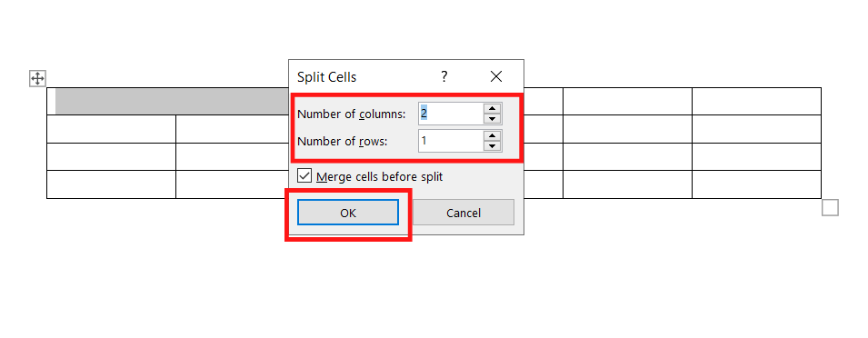Open Split Cells dialog help question mark
This screenshot has height=338, width=868.
click(x=444, y=76)
